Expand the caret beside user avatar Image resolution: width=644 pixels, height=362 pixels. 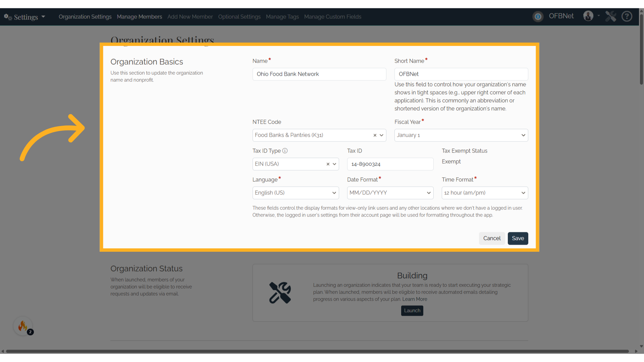point(598,16)
